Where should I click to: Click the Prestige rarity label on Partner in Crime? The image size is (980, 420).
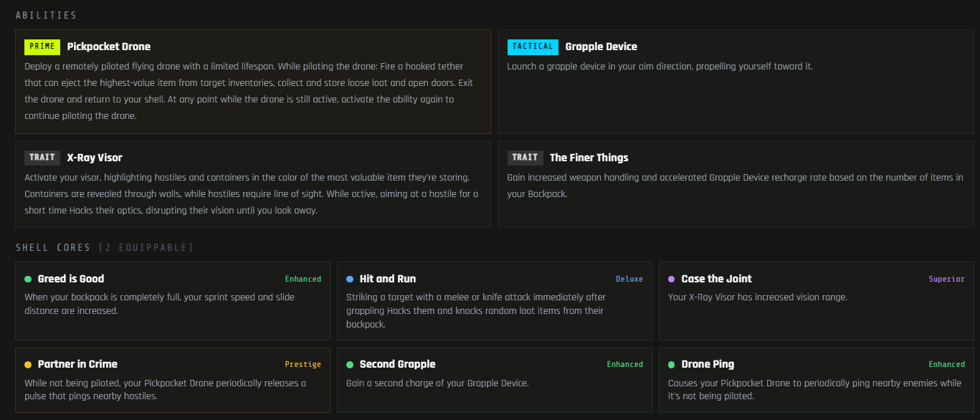[x=303, y=364]
